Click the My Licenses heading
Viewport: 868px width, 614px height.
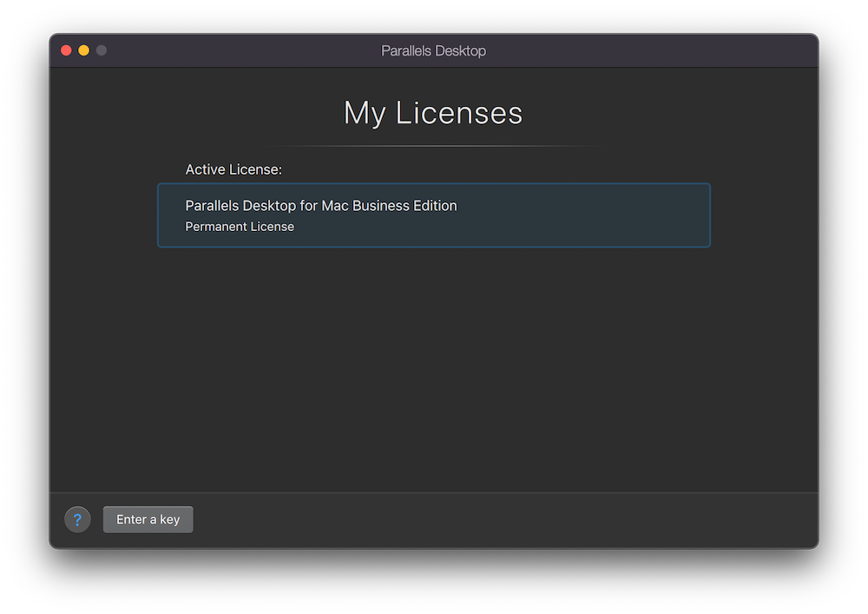[433, 113]
